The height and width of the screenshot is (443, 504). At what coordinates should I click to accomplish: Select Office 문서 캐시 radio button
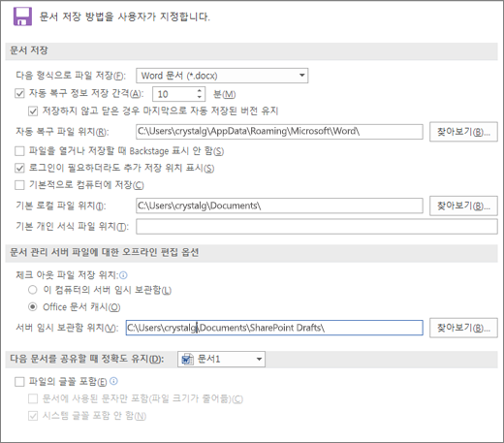(x=33, y=306)
